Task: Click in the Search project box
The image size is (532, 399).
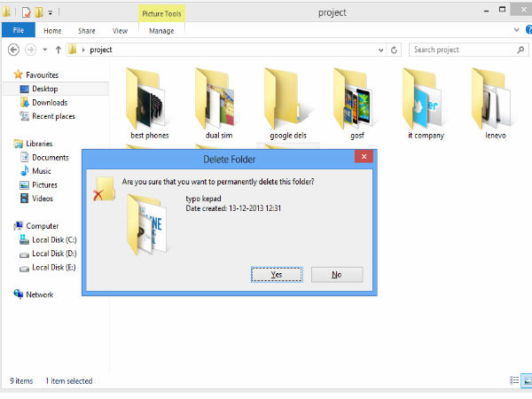Action: 461,50
